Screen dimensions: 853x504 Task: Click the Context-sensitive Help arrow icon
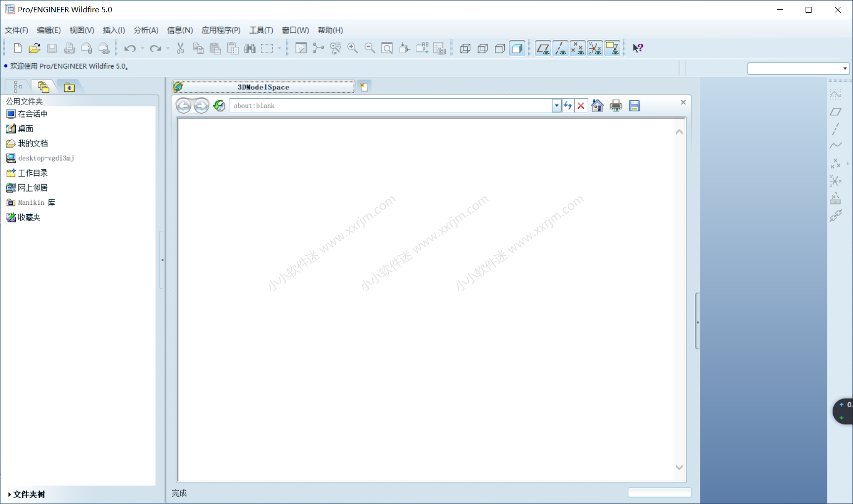click(638, 48)
